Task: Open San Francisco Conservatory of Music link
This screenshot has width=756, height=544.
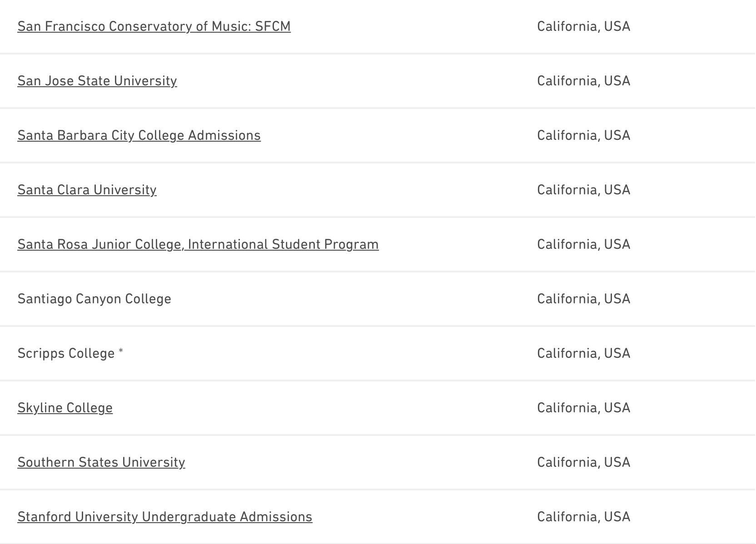Action: click(x=154, y=26)
